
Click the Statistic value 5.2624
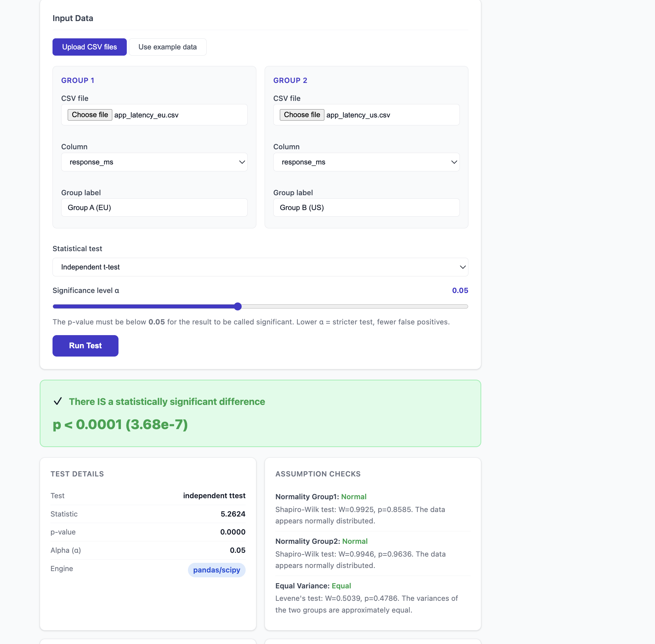tap(233, 514)
